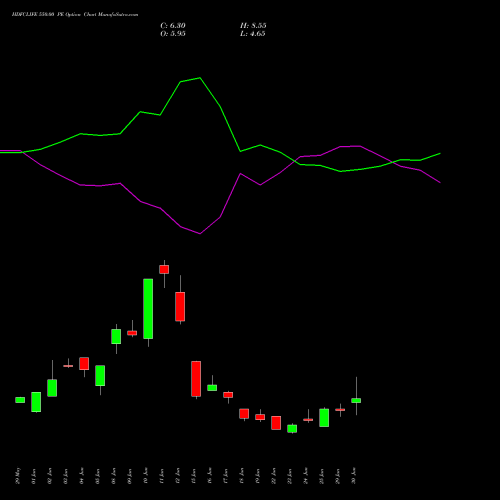Click the low price value L: 4.65

pos(253,34)
